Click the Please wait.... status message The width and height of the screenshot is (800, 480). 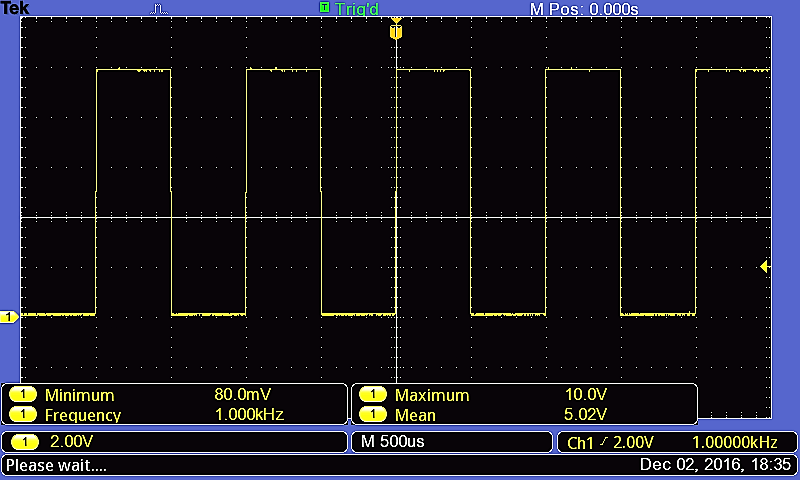[x=56, y=466]
